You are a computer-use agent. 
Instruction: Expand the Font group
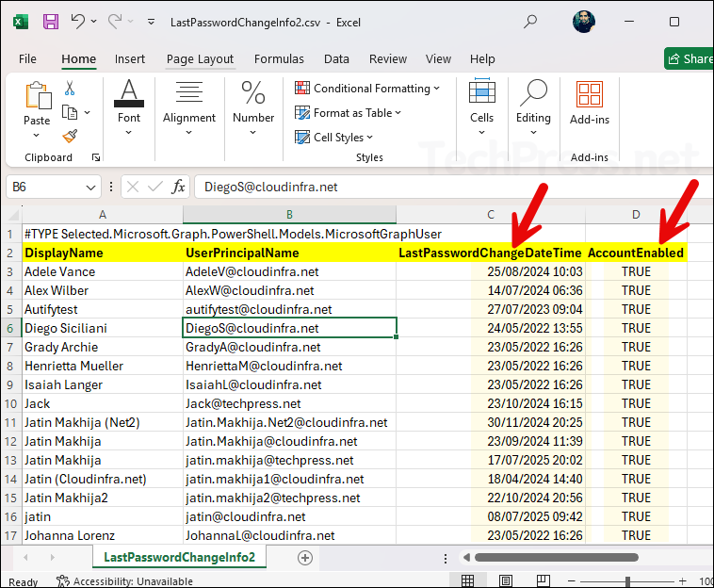tap(129, 107)
